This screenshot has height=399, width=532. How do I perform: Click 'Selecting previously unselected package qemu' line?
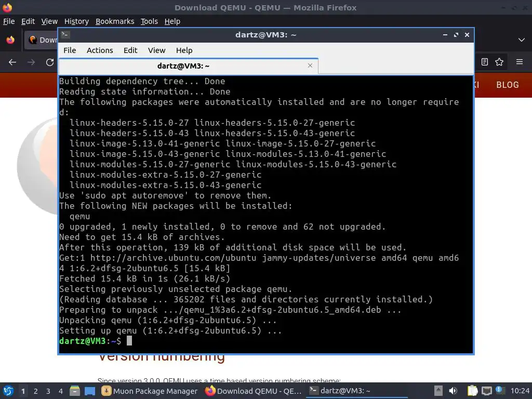[x=176, y=289]
